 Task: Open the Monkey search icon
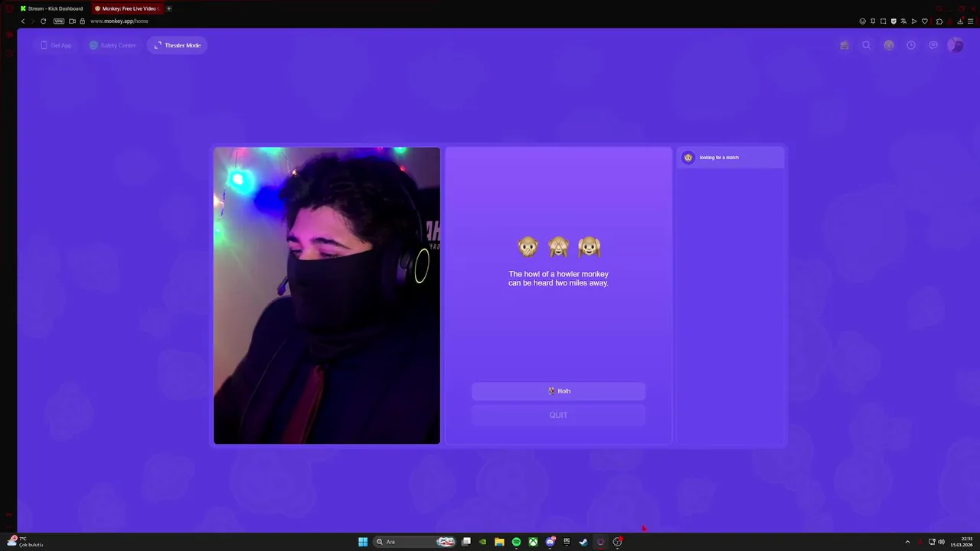pos(867,45)
